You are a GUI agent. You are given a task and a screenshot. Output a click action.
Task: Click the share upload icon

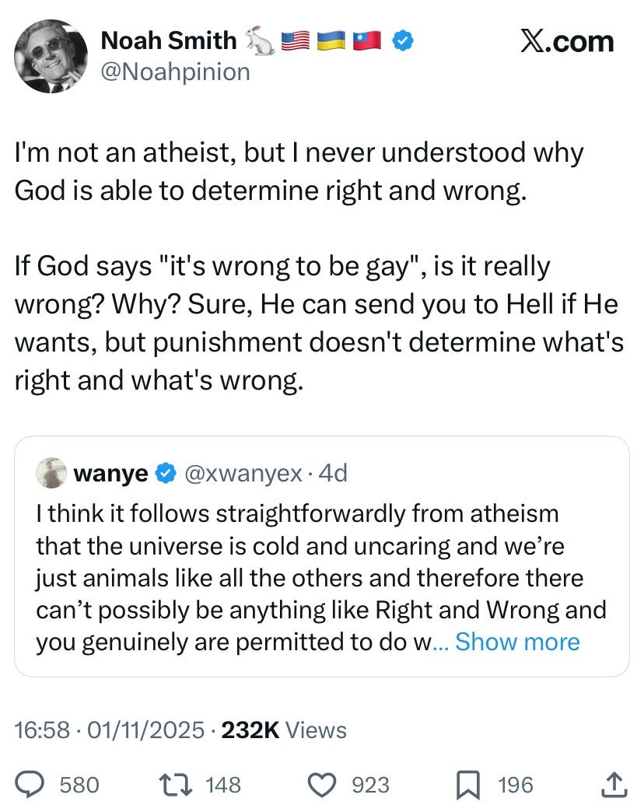click(x=614, y=784)
